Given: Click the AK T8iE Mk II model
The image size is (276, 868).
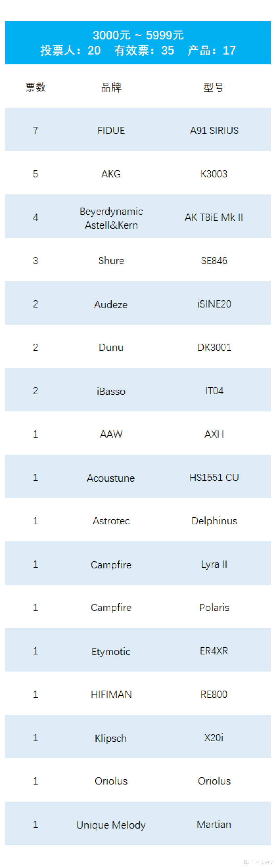Looking at the screenshot, I should (214, 217).
